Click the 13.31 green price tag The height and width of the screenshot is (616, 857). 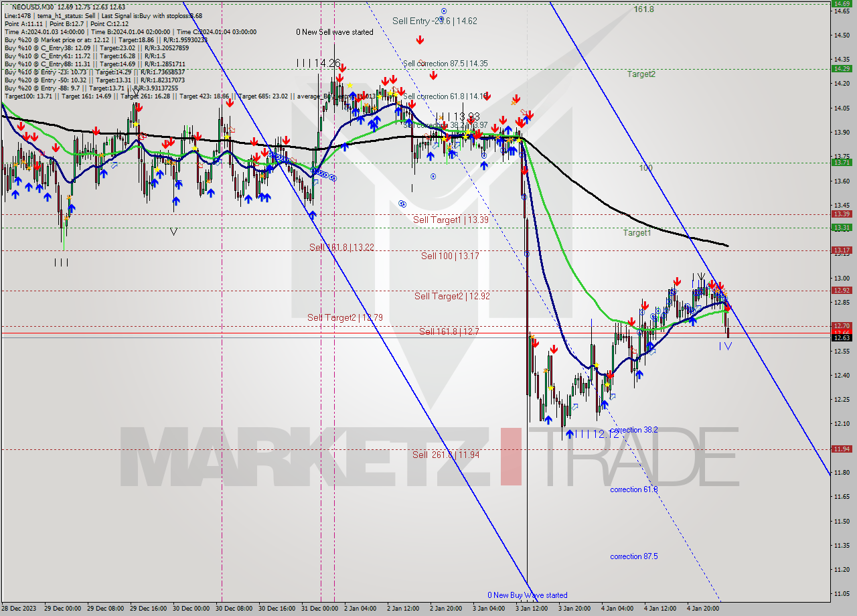click(842, 227)
